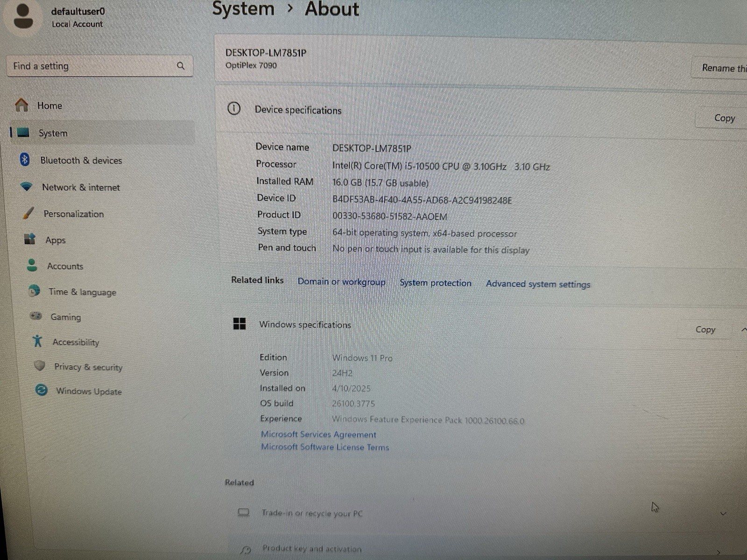Screen dimensions: 747x560
Task: Open Domain or workgroup link
Action: tap(341, 282)
